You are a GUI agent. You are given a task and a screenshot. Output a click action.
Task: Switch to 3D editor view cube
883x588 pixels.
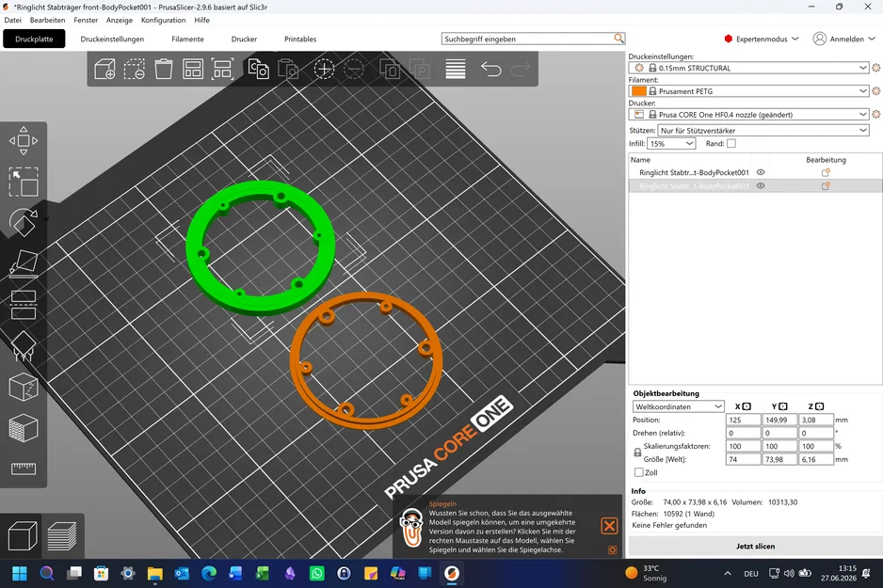click(22, 535)
